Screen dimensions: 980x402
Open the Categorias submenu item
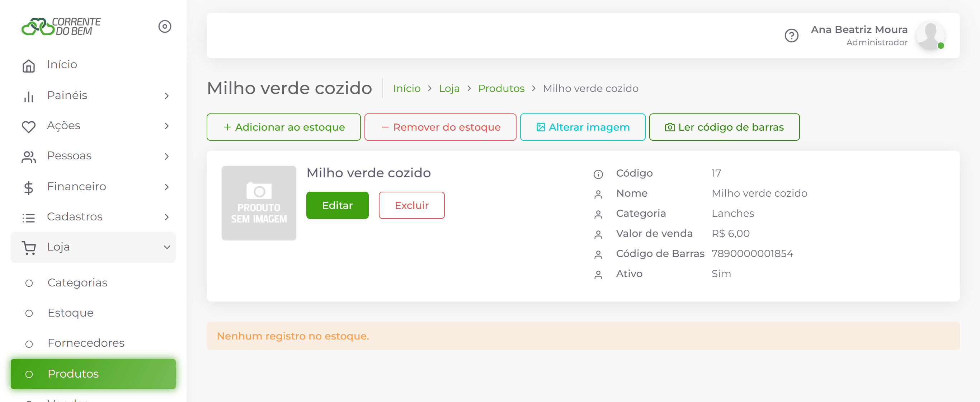click(x=93, y=282)
